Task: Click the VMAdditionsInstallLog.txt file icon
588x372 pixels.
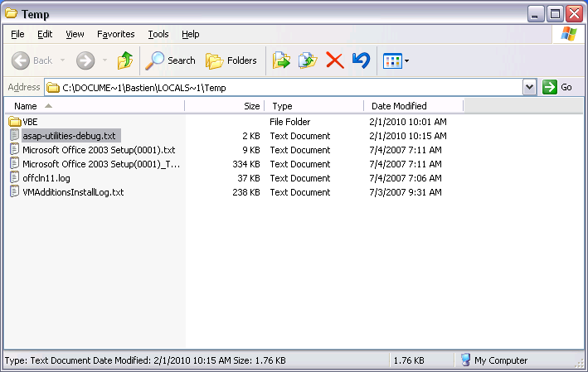Action: (15, 192)
